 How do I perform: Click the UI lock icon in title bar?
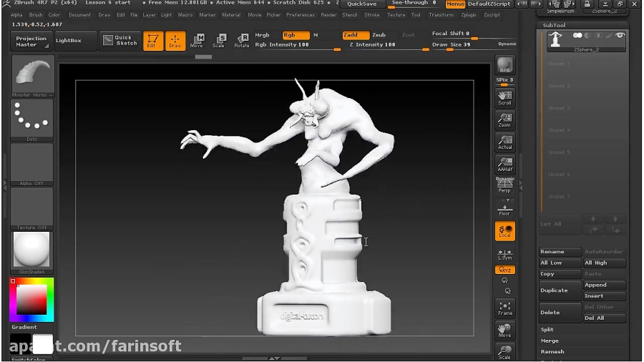click(587, 4)
